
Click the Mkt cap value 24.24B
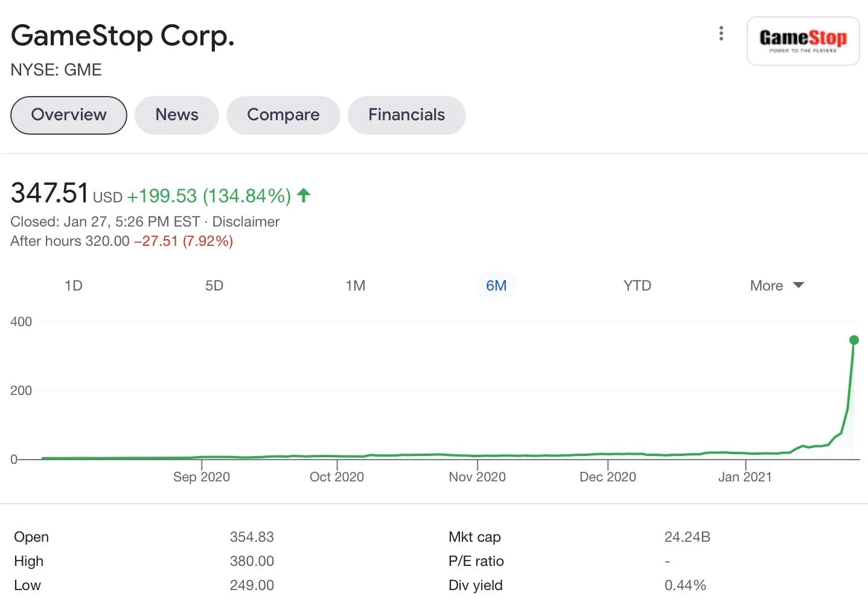pos(687,537)
